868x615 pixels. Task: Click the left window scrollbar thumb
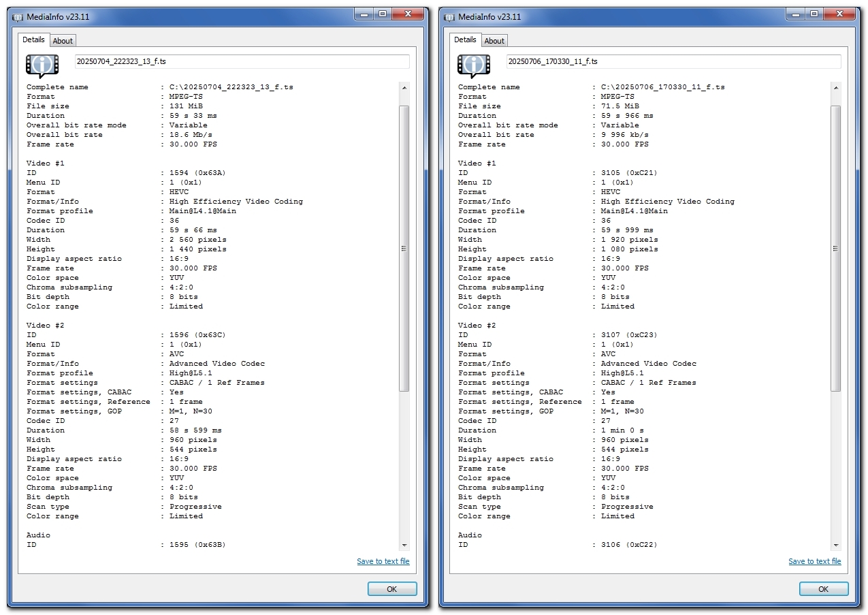point(404,249)
